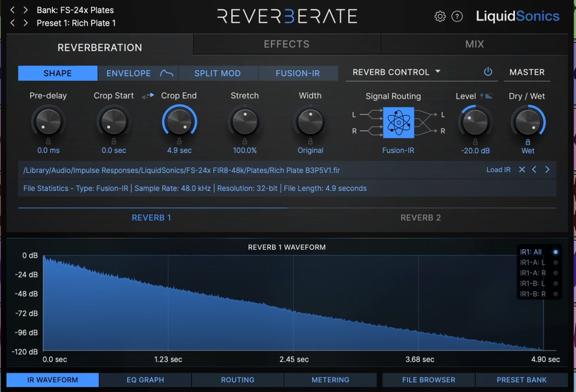Screen dimensions: 576x392
Task: Load the next impulse response with the right chevron
Action: pyautogui.click(x=548, y=169)
